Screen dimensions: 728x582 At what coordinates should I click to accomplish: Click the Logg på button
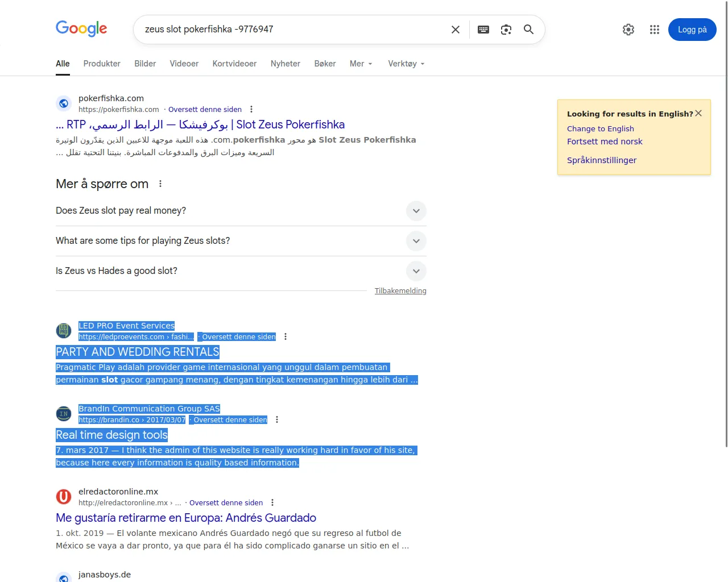[x=692, y=30]
